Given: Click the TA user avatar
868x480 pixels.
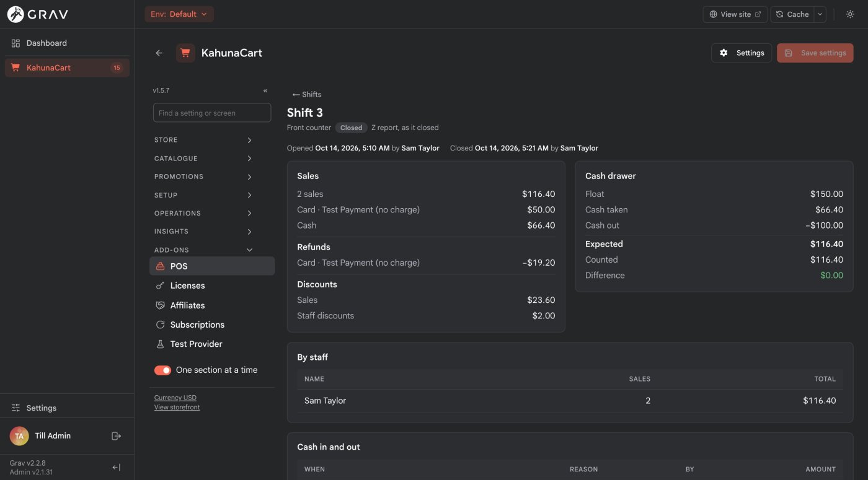Looking at the screenshot, I should [19, 436].
